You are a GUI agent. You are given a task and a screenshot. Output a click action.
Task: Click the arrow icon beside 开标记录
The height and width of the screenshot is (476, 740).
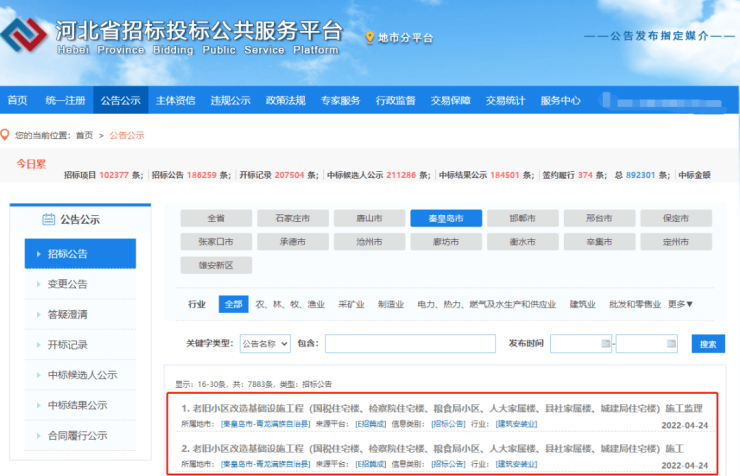[x=38, y=345]
